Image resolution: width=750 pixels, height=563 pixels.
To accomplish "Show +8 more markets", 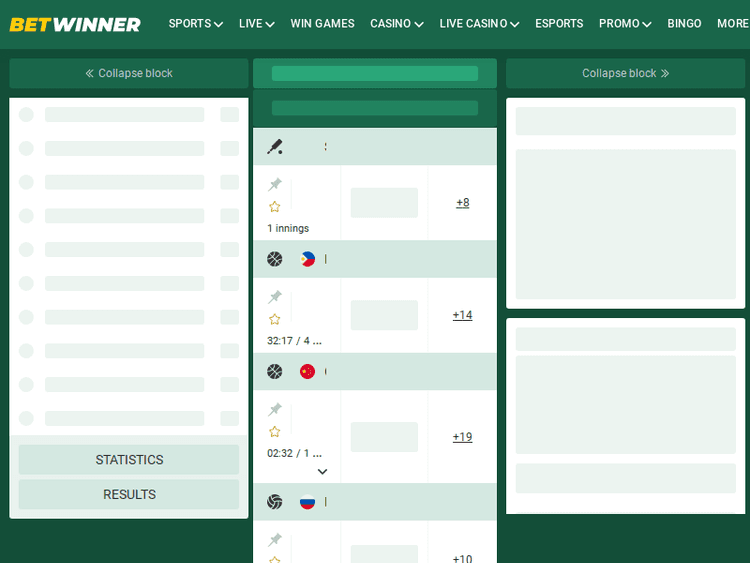I will tap(463, 203).
